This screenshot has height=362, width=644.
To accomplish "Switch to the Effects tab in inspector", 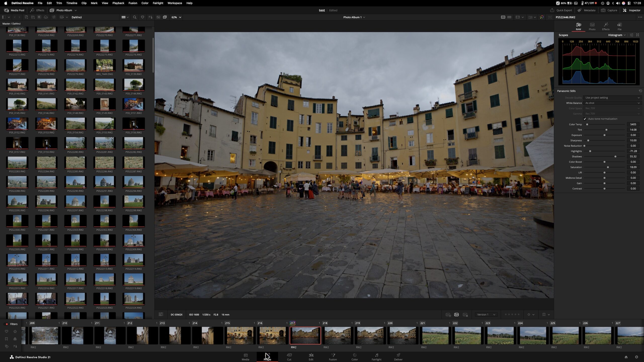I will coord(606,26).
